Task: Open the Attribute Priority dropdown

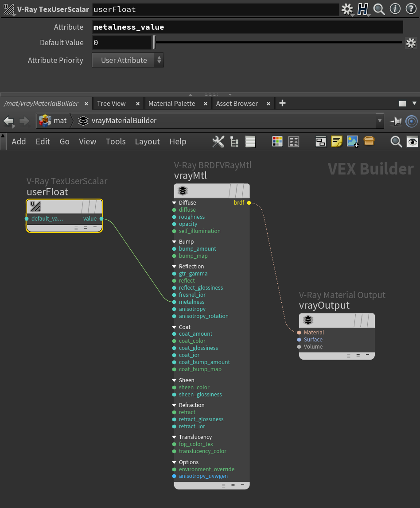Action: pyautogui.click(x=128, y=60)
